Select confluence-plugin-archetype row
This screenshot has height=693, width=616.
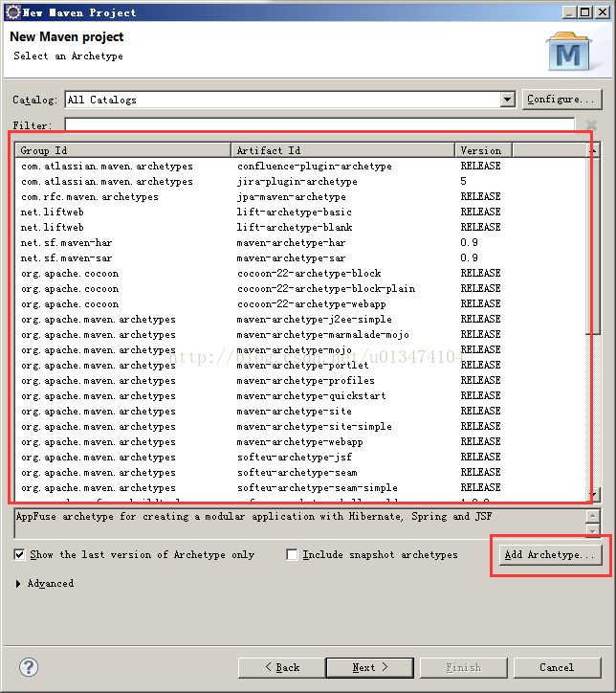coord(301,167)
